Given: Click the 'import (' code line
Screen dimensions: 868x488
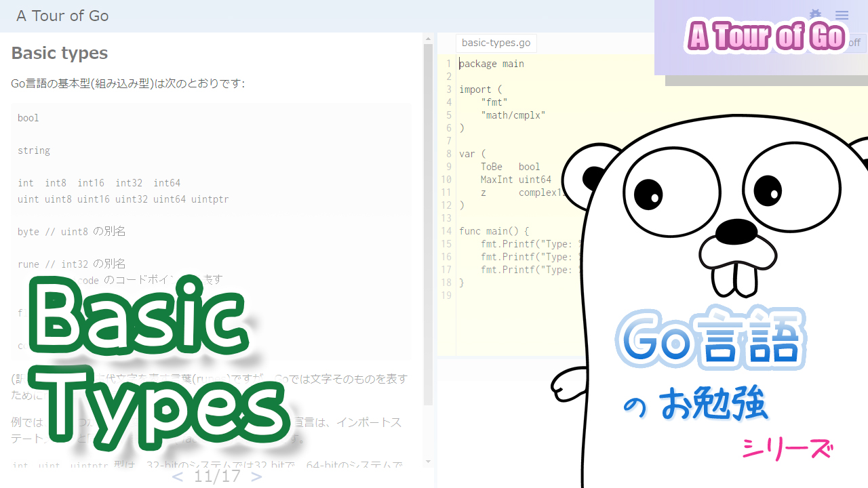Looking at the screenshot, I should tap(481, 89).
